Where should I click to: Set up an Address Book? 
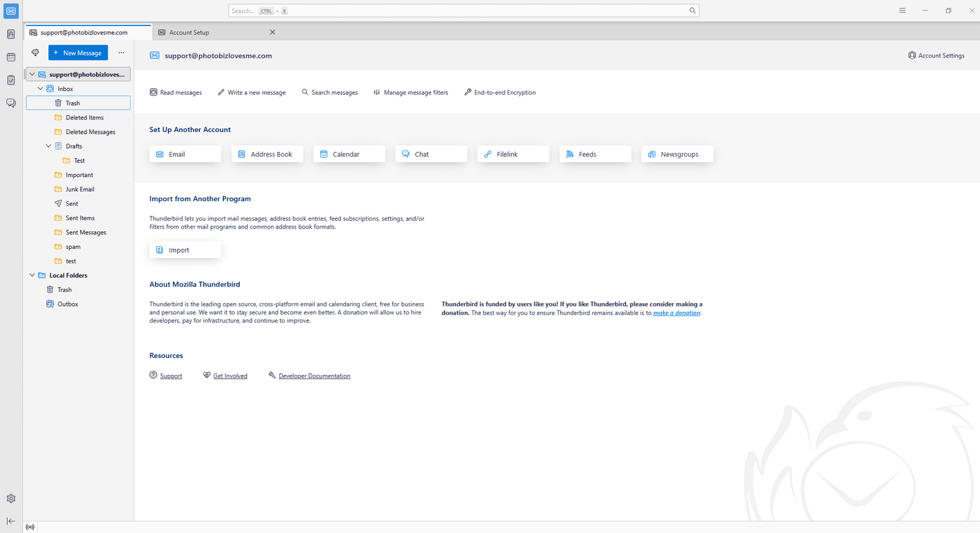267,154
